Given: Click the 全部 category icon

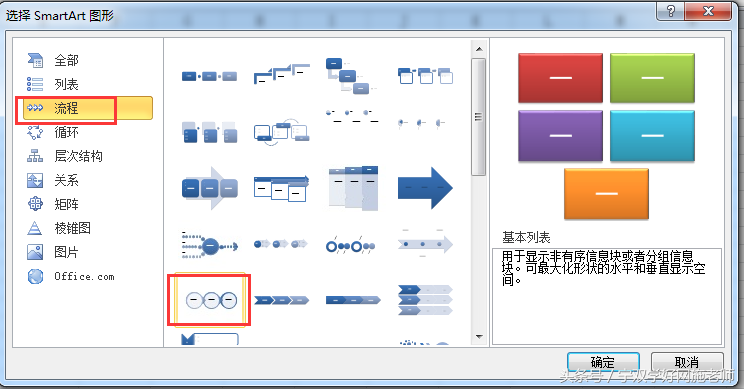Looking at the screenshot, I should [x=35, y=60].
